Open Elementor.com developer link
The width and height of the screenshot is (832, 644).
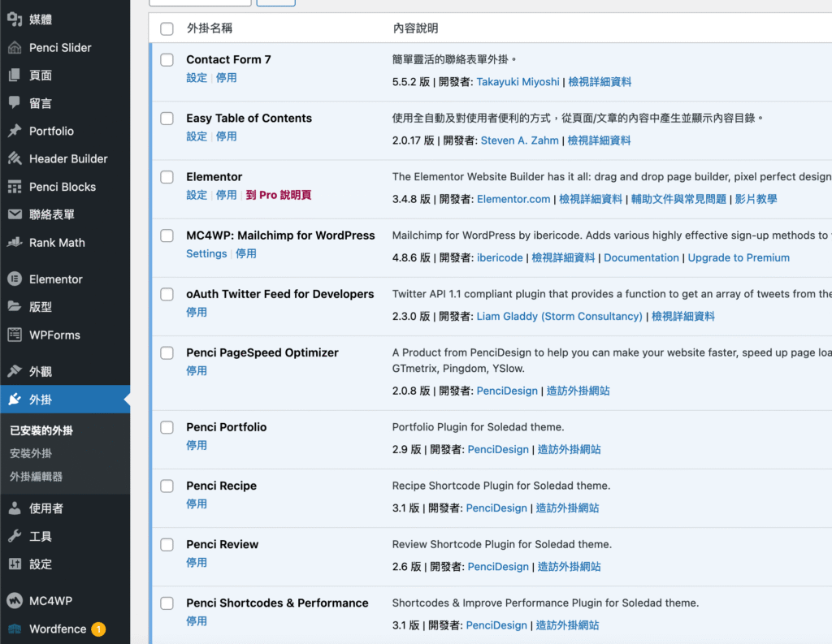[x=513, y=199]
